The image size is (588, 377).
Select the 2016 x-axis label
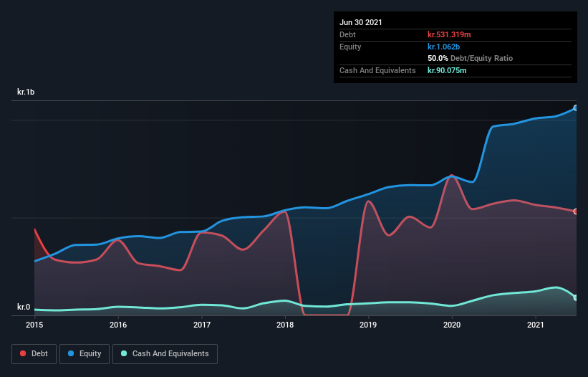pyautogui.click(x=118, y=325)
